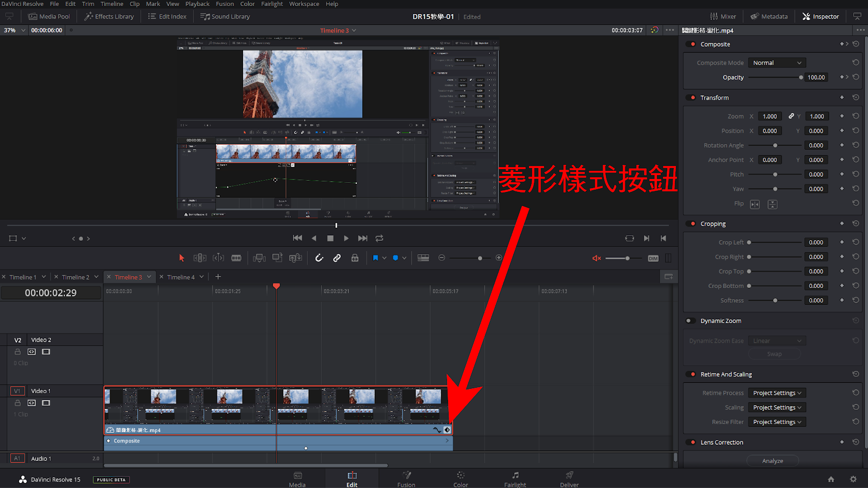Adjust the Opacity slider
Viewport: 868px width, 488px height.
775,78
